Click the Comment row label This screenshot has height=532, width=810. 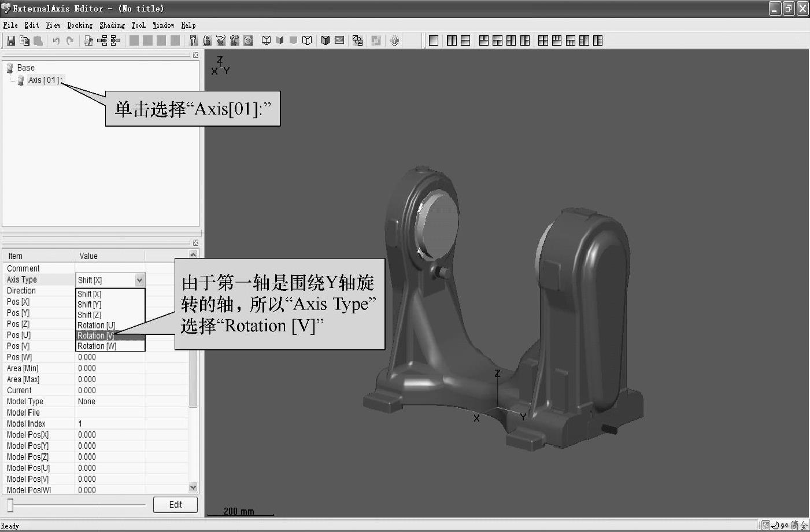pyautogui.click(x=23, y=268)
